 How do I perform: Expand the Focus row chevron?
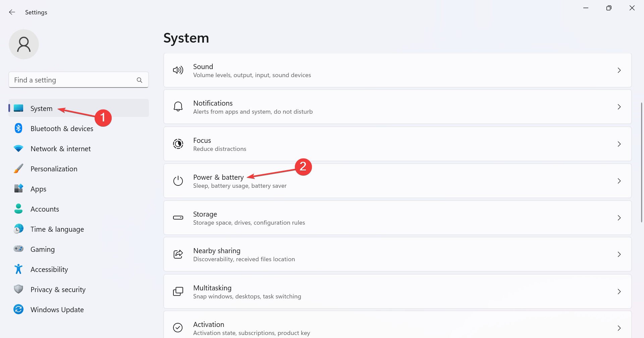point(619,144)
